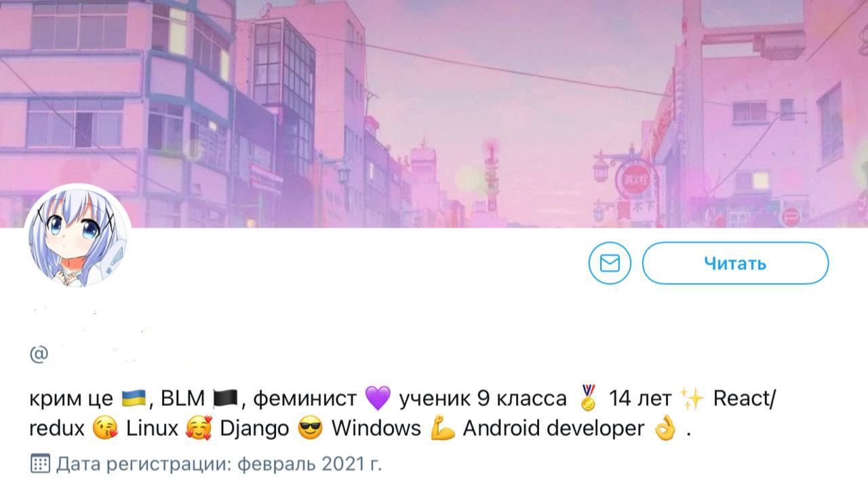The width and height of the screenshot is (868, 488).
Task: Select the Ukrainian flag emoji in bio
Action: (x=134, y=398)
